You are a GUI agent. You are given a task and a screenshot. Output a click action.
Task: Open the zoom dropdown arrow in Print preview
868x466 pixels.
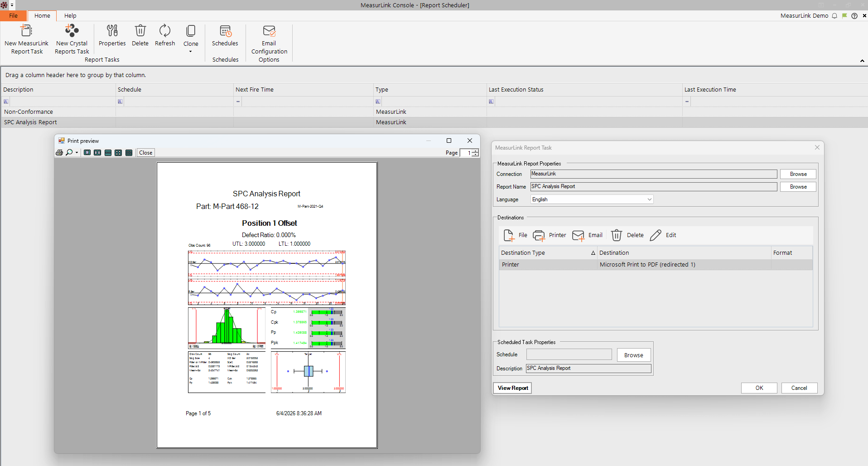77,153
